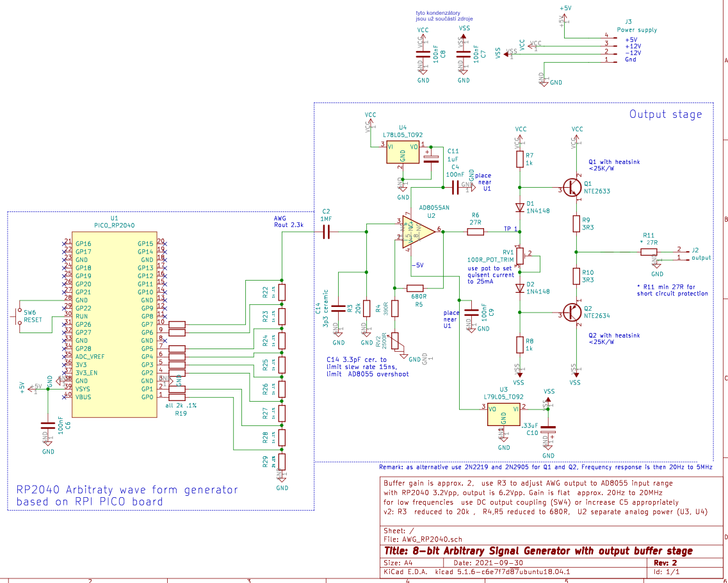This screenshot has height=583, width=728.
Task: Click the U2 AD8055AN op-amp triangle
Action: click(x=418, y=231)
